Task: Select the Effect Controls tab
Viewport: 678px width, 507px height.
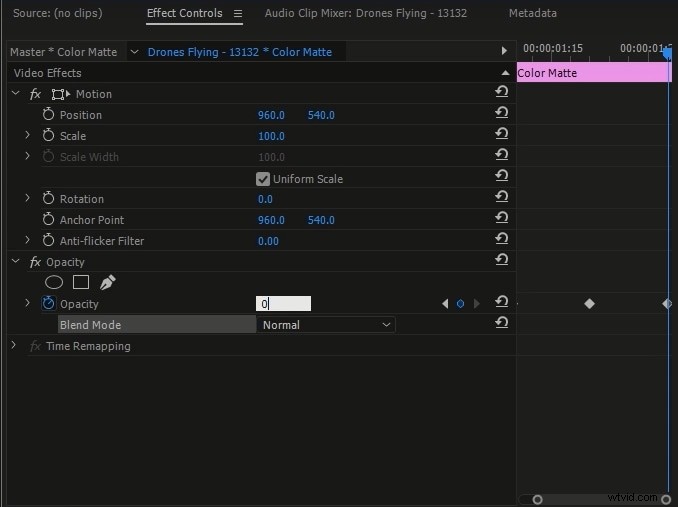Action: 185,13
